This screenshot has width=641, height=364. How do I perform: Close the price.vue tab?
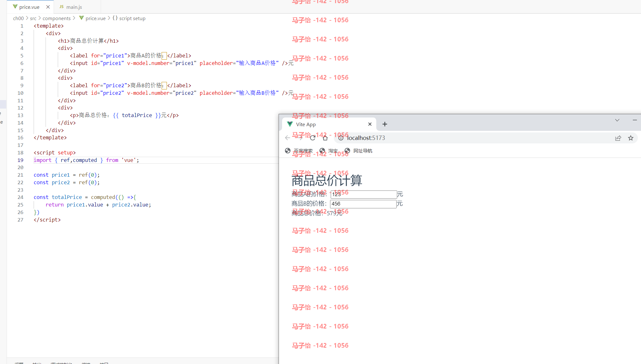[x=48, y=7]
